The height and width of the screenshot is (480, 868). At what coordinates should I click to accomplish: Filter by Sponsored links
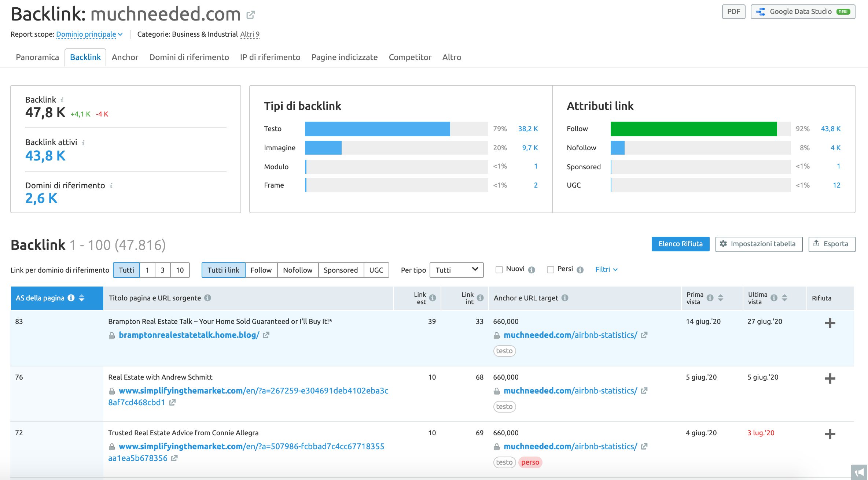[341, 270]
